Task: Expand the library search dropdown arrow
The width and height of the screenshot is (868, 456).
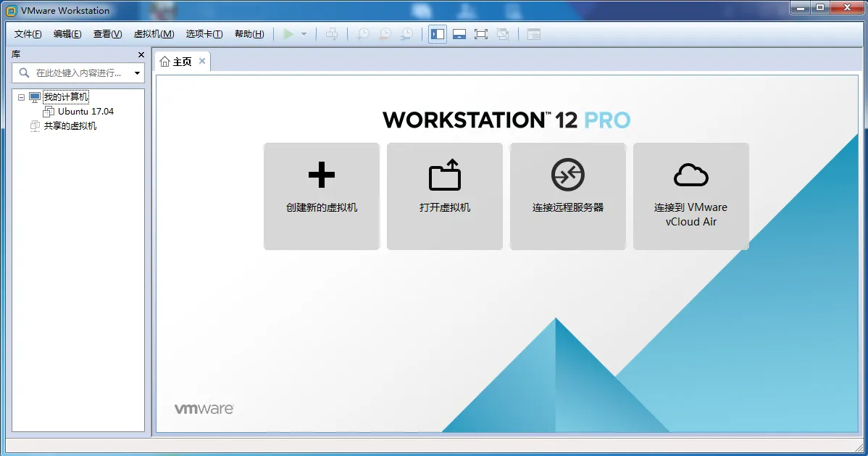Action: coord(137,73)
